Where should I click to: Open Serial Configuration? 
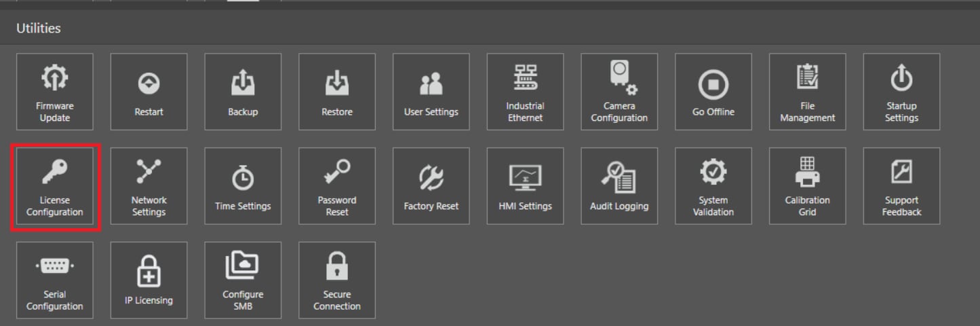click(x=55, y=280)
